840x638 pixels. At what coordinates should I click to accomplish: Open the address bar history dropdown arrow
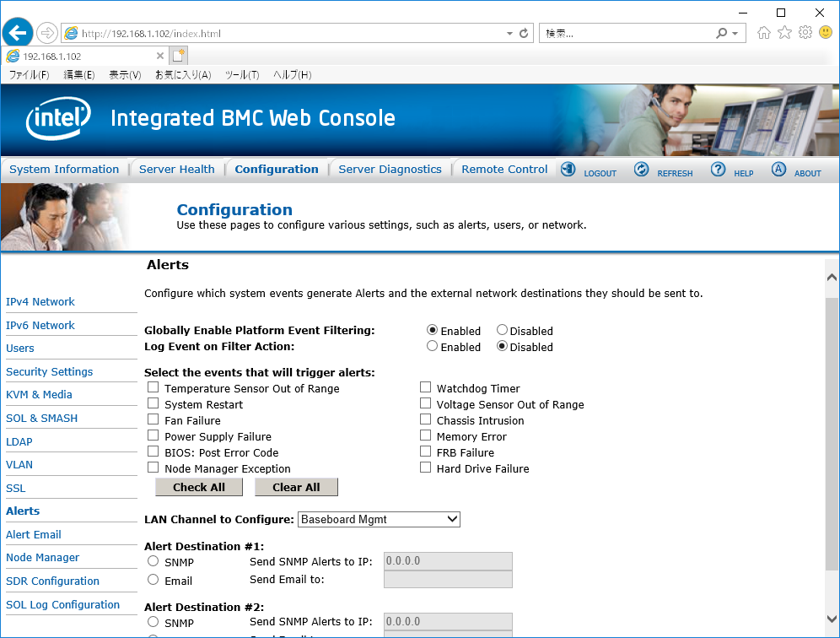pyautogui.click(x=509, y=33)
